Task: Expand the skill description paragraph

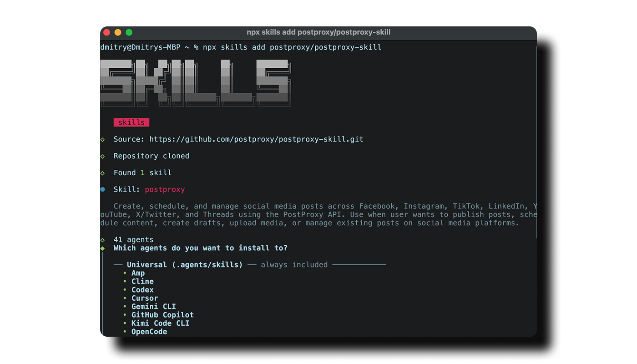Action: pyautogui.click(x=318, y=214)
